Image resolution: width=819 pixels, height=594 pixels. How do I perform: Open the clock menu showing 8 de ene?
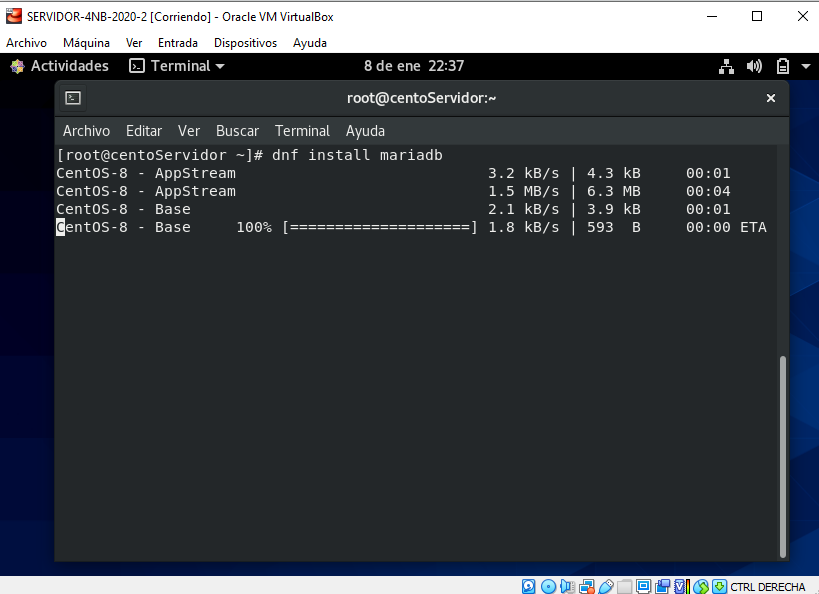[x=410, y=66]
